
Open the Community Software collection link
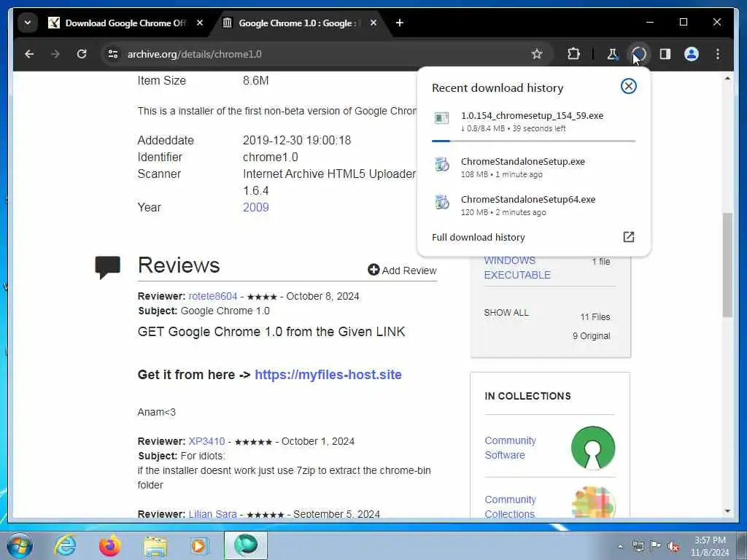pyautogui.click(x=510, y=448)
